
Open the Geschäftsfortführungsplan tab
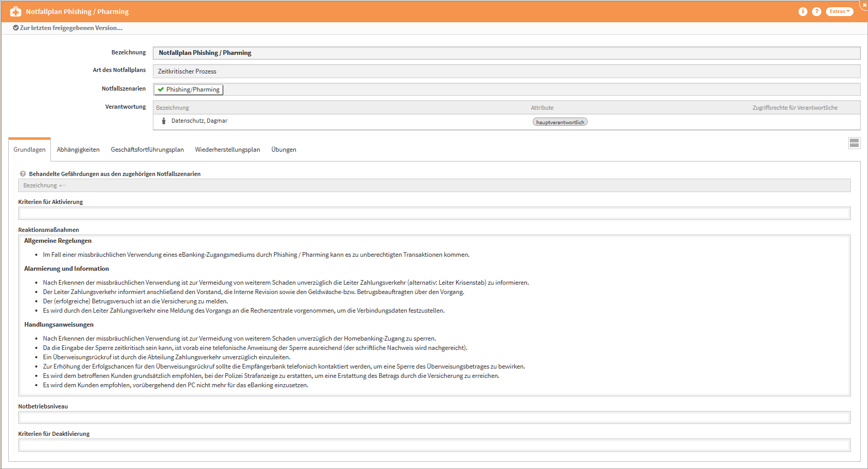click(147, 150)
